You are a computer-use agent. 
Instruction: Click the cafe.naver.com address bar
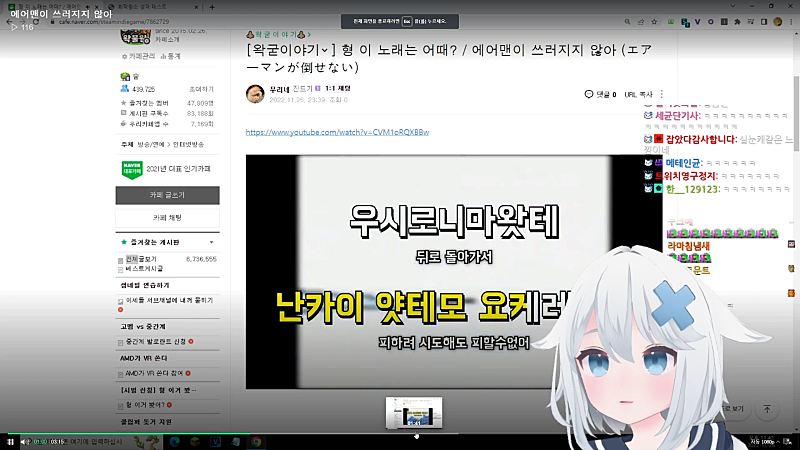[113, 22]
